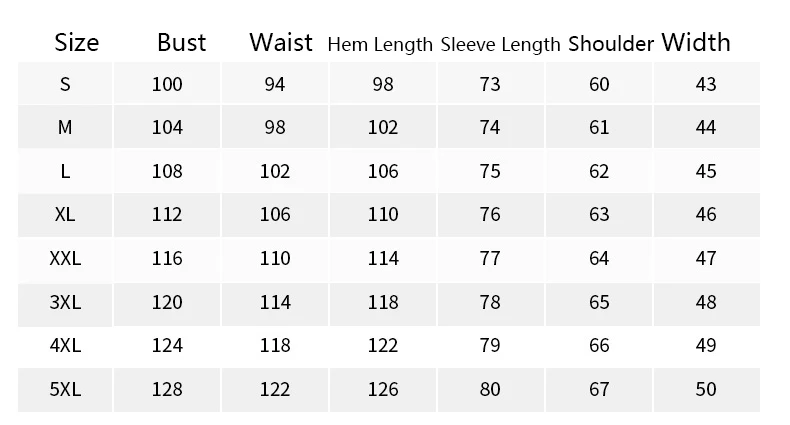Select the XL size row label

pos(65,214)
